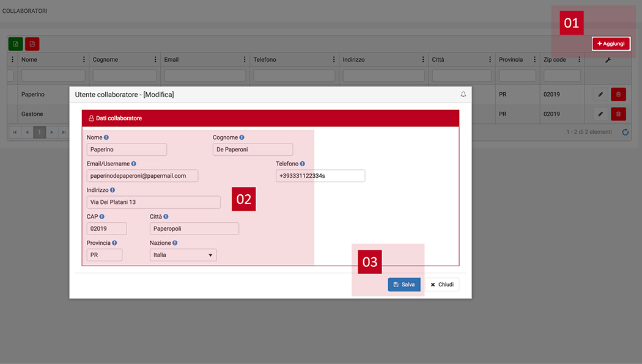642x364 pixels.
Task: Open the Cognome column menu
Action: click(x=155, y=60)
